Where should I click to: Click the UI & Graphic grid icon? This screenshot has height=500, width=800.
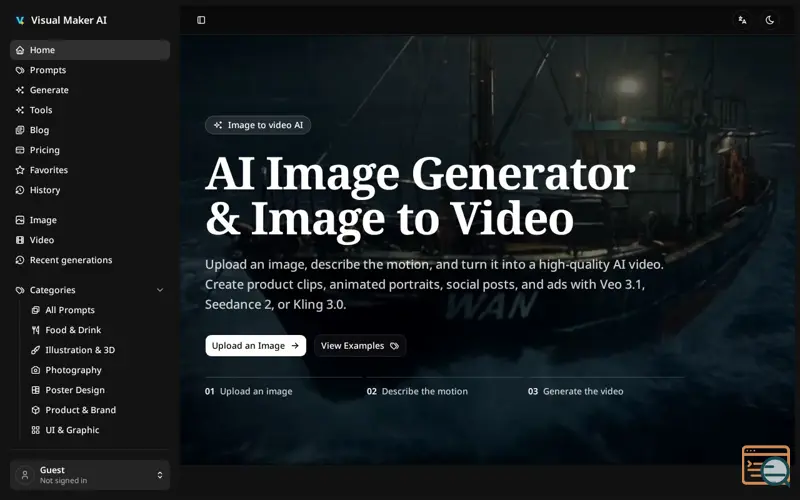coord(35,430)
